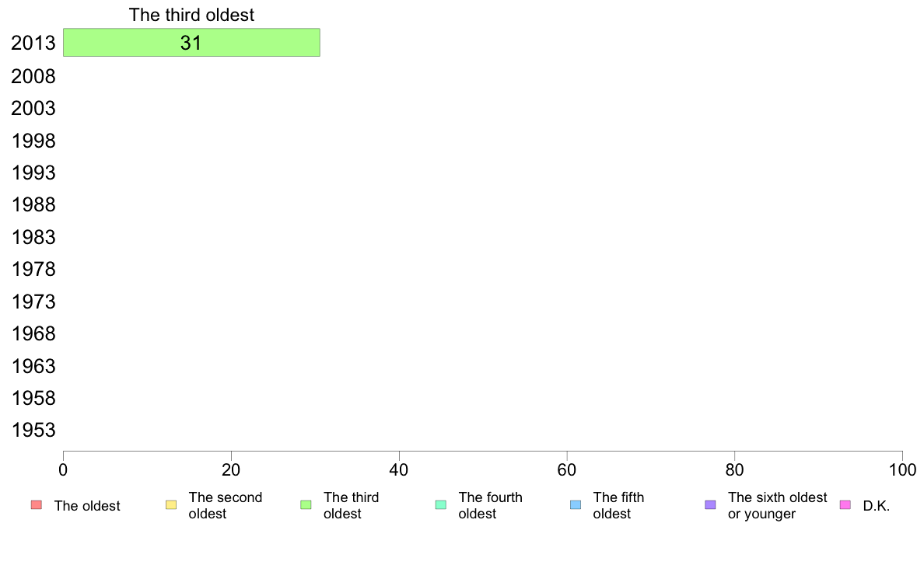924x572 pixels.
Task: Select the green 2013 bar showing 31
Action: point(191,43)
